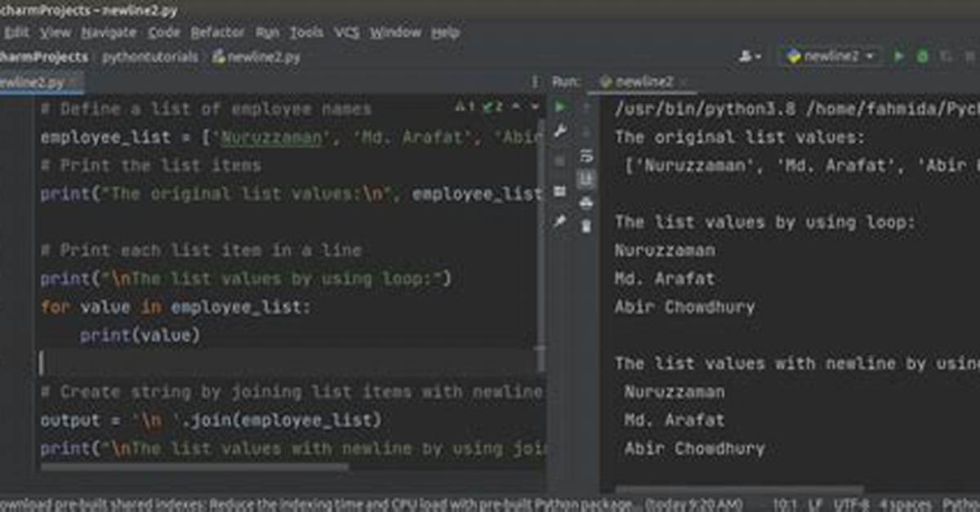Click the 4 spaces indent in status bar
The height and width of the screenshot is (512, 980).
[906, 504]
